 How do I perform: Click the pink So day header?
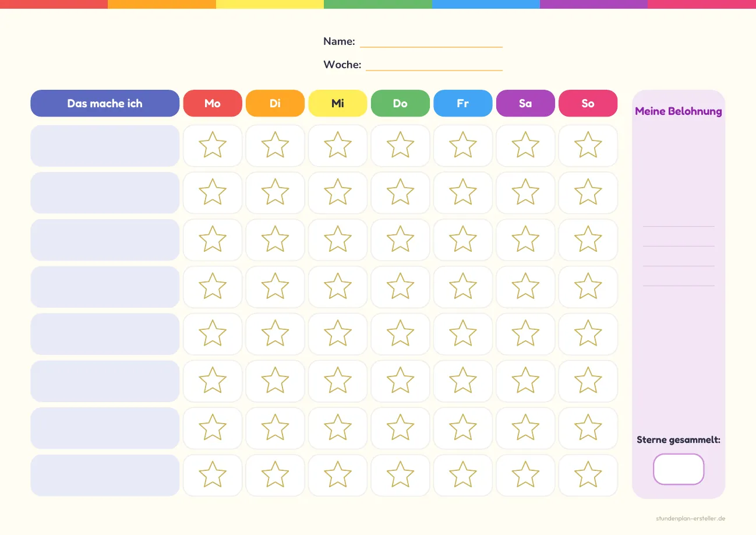click(x=588, y=103)
